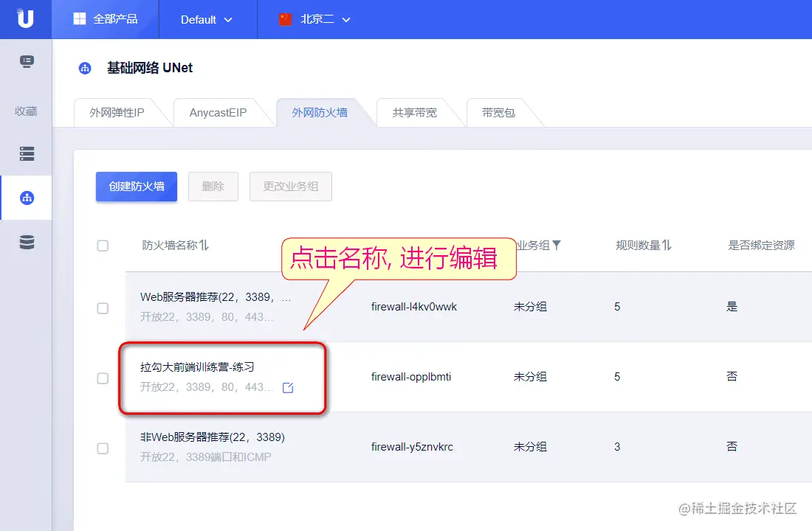Check the Web服务器推荐 row checkbox

point(103,308)
